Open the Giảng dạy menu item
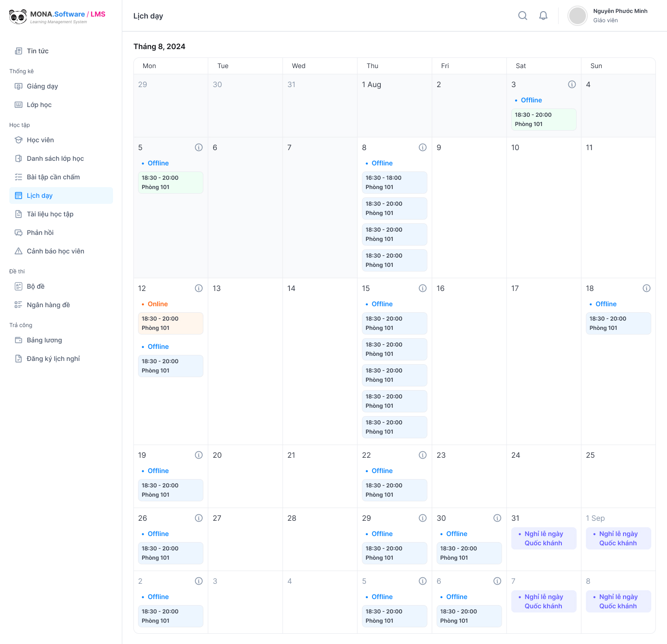Viewport: 667px width, 644px height. coord(42,86)
